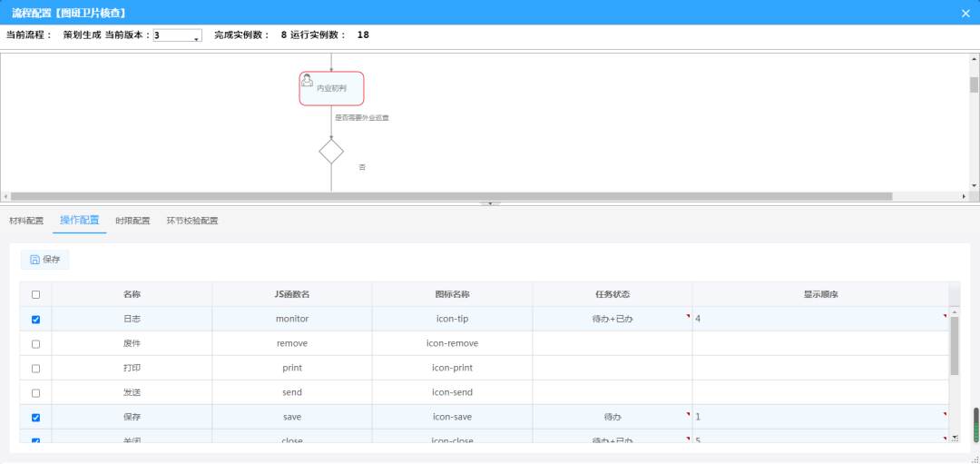The width and height of the screenshot is (980, 464).
Task: Click the diamond gateway node in flowchart
Action: pos(331,152)
